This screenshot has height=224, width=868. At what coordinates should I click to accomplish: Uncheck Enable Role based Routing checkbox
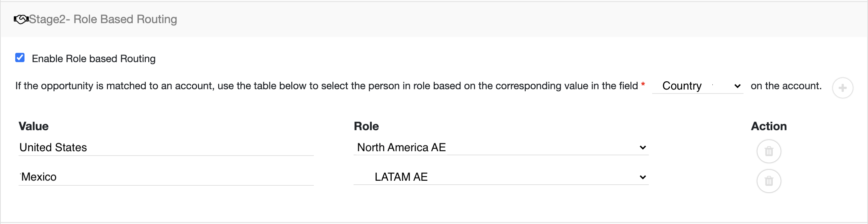tap(20, 58)
